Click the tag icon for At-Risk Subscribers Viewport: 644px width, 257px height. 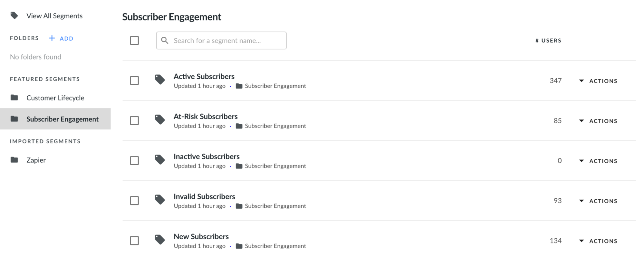coord(160,119)
